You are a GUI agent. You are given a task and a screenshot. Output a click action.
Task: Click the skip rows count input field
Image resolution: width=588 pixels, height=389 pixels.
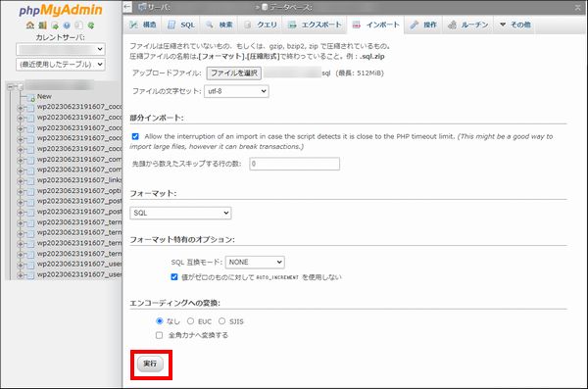pyautogui.click(x=294, y=164)
